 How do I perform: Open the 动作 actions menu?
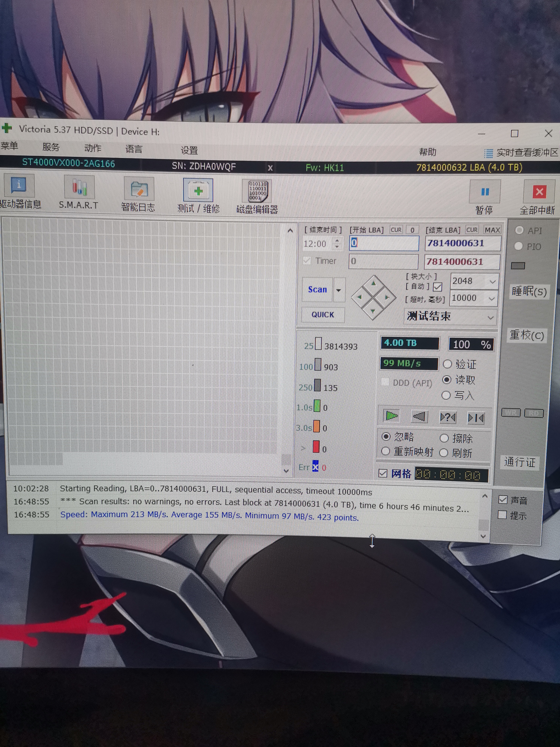tap(92, 148)
